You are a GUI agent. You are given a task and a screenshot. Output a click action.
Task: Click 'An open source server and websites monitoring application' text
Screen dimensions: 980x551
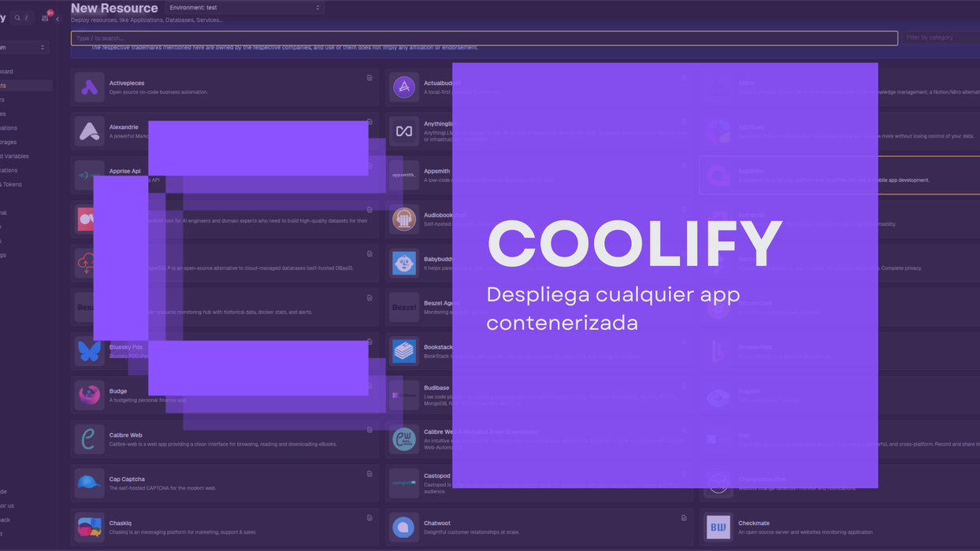coord(807,532)
